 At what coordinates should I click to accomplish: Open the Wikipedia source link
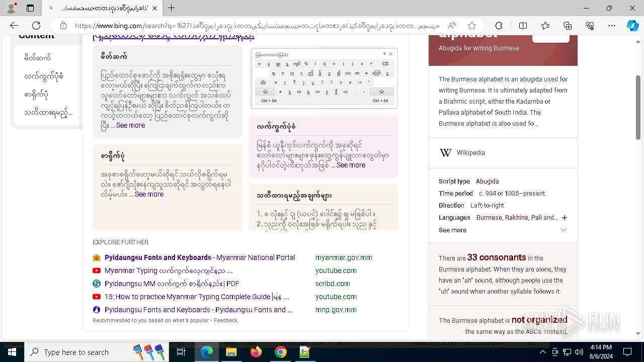(470, 152)
